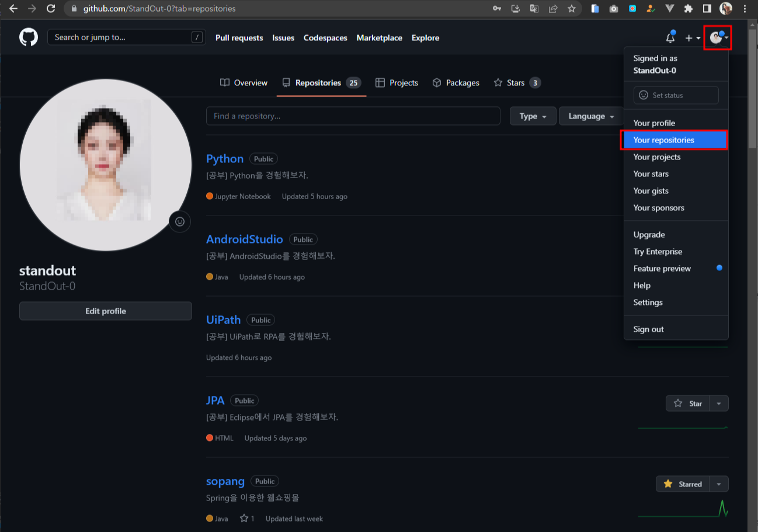Image resolution: width=758 pixels, height=532 pixels.
Task: Select Your sponsors in the user menu
Action: 676,208
